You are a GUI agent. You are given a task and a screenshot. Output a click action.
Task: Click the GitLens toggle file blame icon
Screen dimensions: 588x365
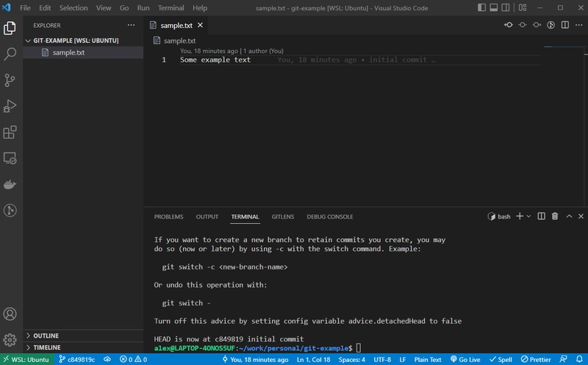[551, 25]
